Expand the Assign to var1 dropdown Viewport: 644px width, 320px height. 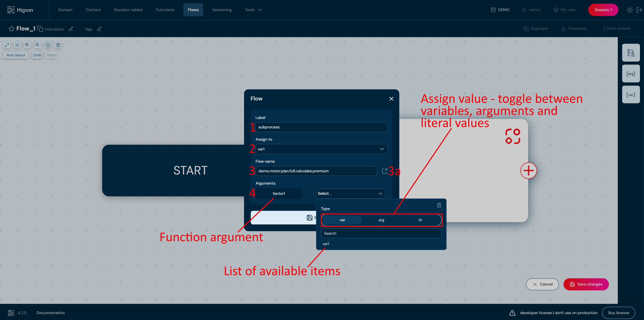tap(382, 149)
